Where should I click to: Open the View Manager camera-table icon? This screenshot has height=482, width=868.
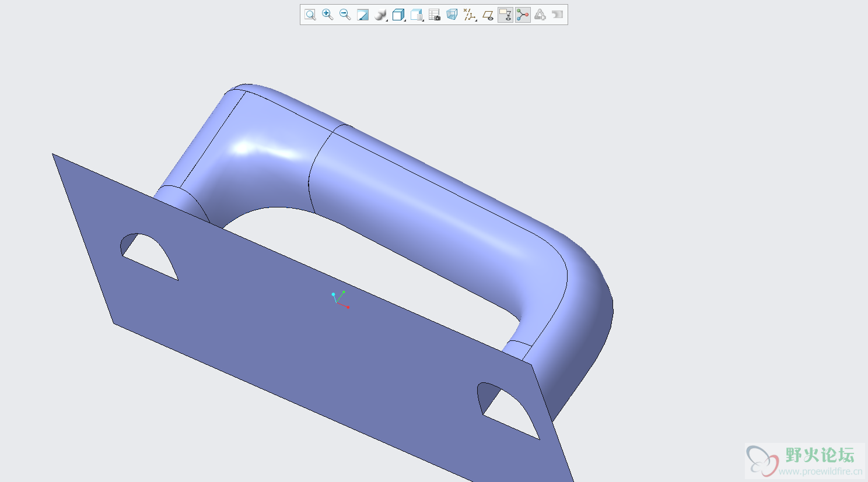435,15
